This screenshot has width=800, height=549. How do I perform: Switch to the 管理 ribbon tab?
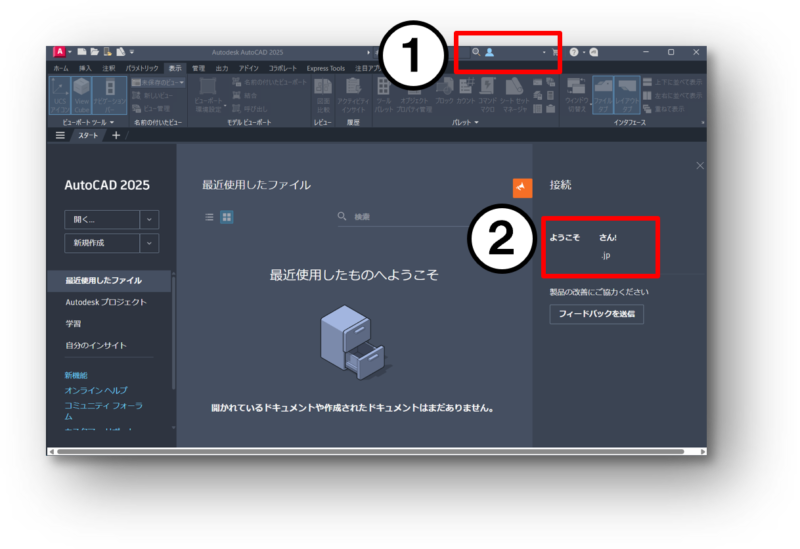[x=198, y=68]
